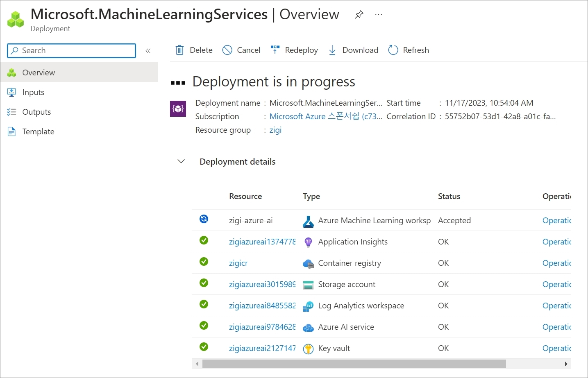Click the Download arrow icon
The width and height of the screenshot is (588, 378).
pyautogui.click(x=332, y=50)
